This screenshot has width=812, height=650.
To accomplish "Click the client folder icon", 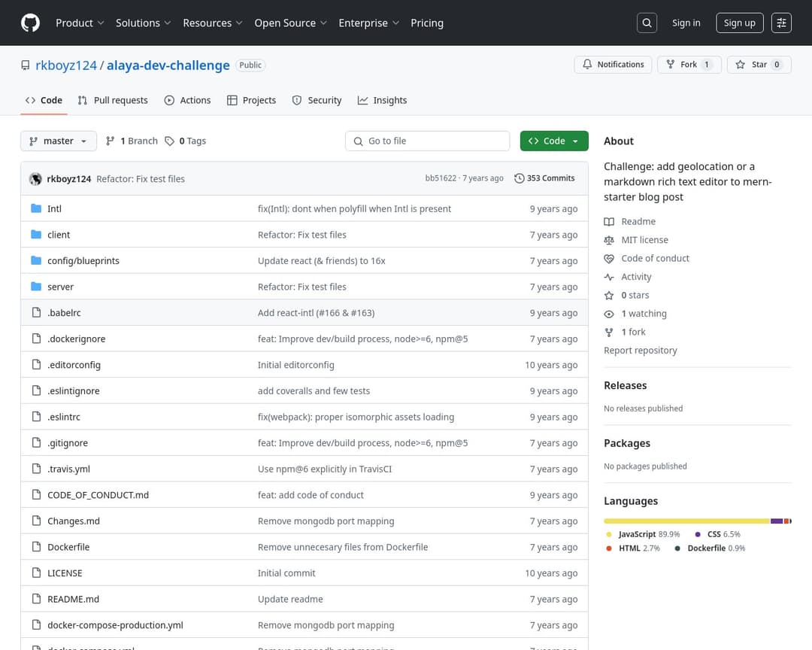I will (x=36, y=234).
